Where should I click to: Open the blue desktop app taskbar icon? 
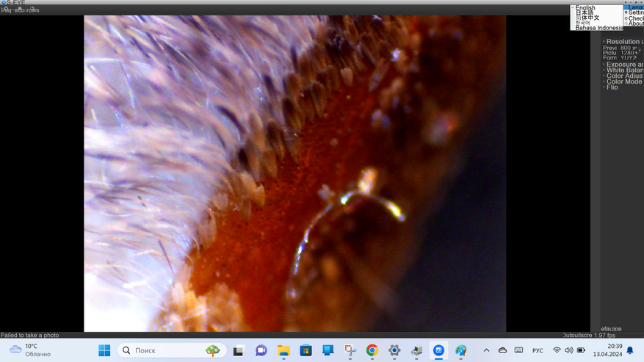point(328,350)
